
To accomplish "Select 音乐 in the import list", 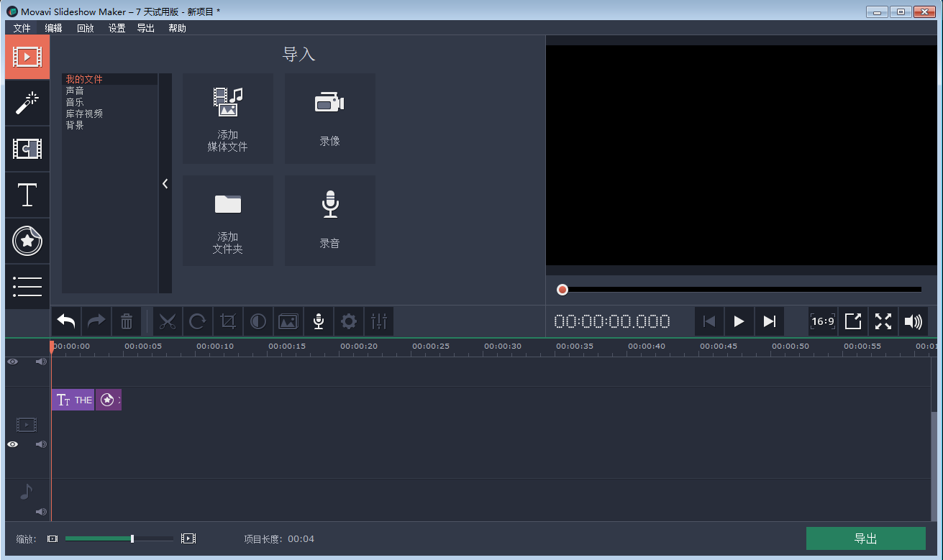I will [110, 102].
